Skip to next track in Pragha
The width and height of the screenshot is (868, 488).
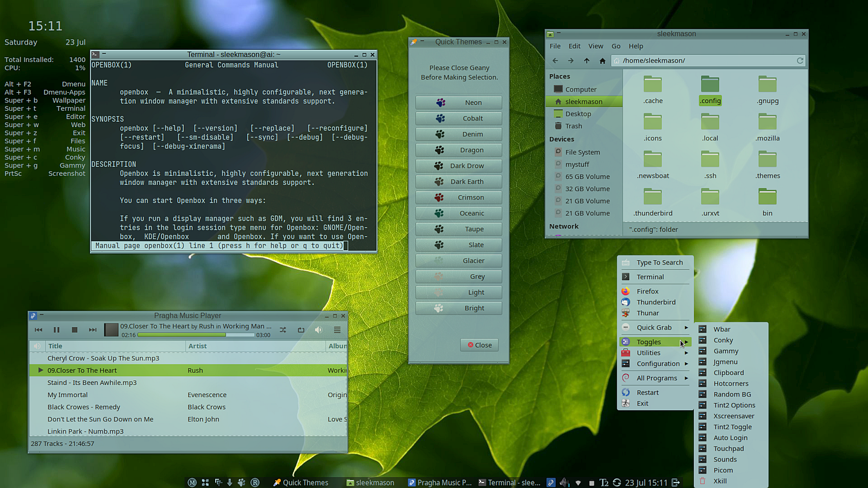pyautogui.click(x=93, y=330)
